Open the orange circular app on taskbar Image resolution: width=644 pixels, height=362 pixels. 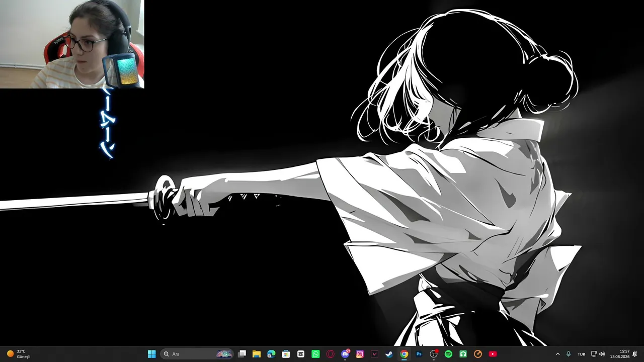click(x=478, y=354)
